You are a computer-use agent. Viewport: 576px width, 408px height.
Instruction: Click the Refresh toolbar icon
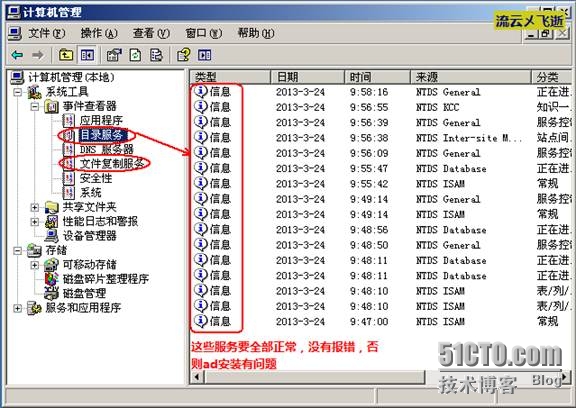coord(136,55)
